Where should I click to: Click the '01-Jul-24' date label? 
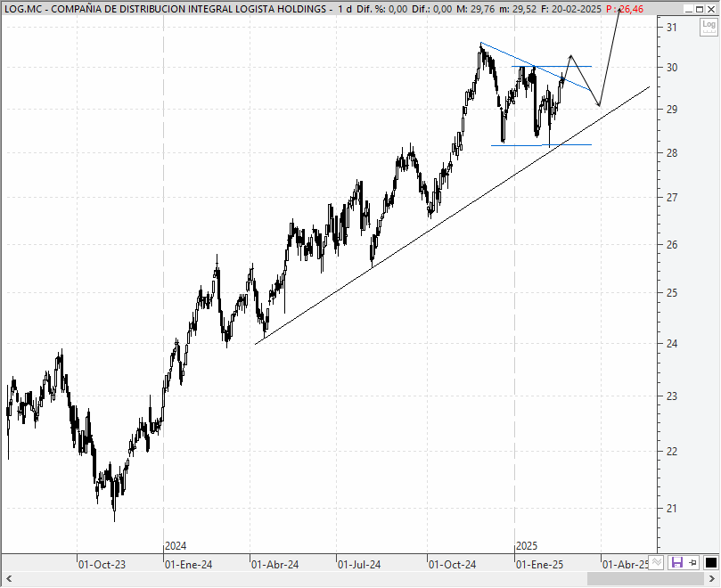click(359, 565)
